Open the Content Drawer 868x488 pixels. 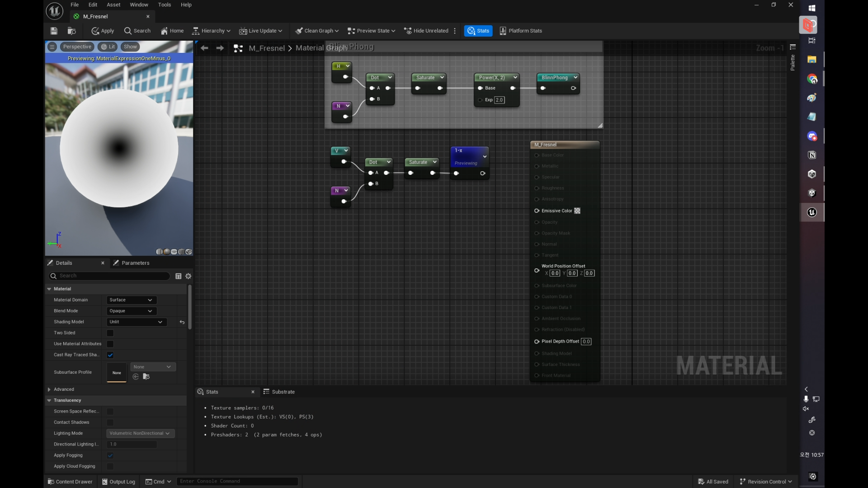(x=70, y=482)
